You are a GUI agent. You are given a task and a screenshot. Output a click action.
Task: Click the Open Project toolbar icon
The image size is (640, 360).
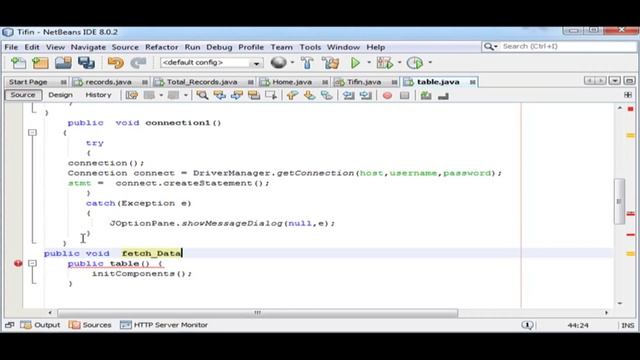coord(63,63)
